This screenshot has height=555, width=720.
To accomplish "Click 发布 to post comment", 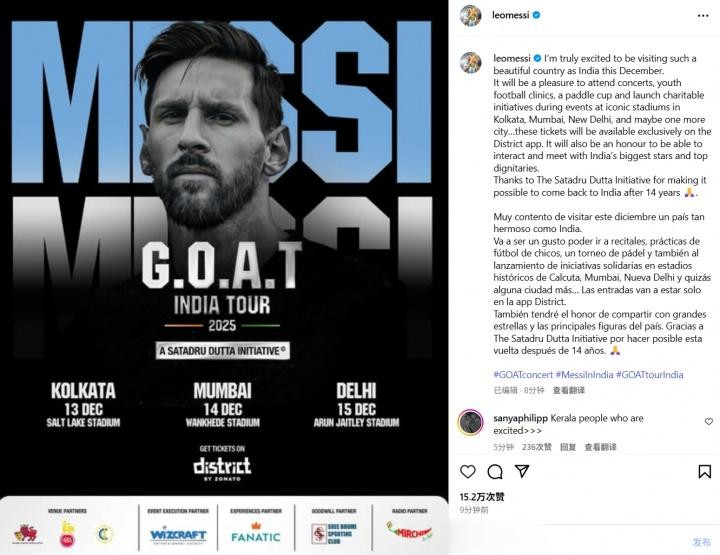I will pos(702,541).
